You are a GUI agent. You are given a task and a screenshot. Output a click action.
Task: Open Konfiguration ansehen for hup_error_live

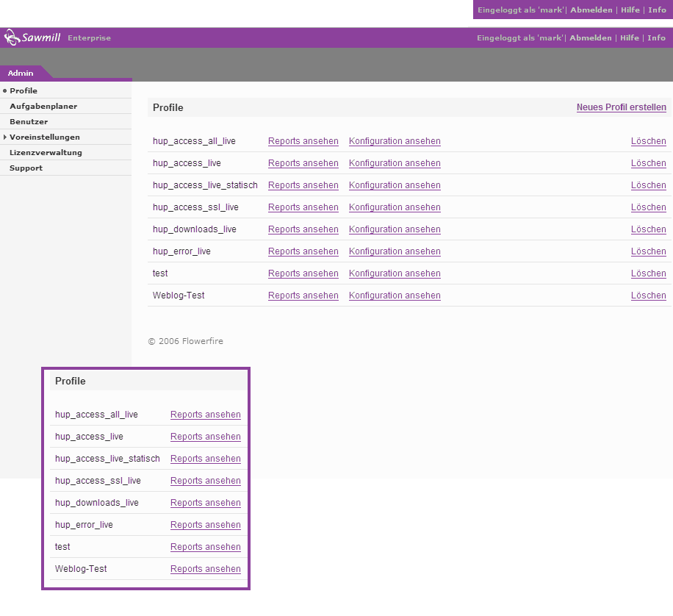pos(395,251)
